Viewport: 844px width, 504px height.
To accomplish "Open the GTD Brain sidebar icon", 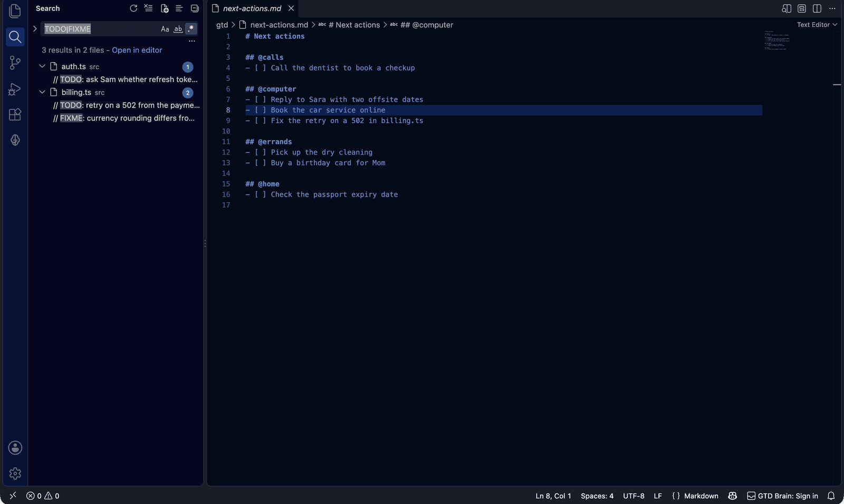I will (15, 140).
